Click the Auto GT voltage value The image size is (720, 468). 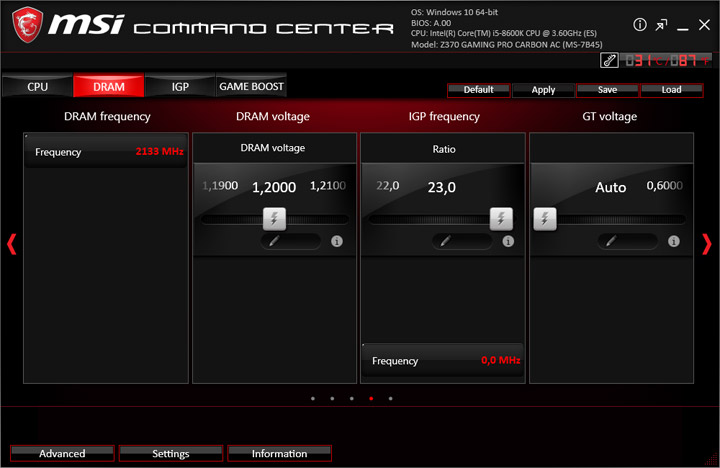pos(611,187)
